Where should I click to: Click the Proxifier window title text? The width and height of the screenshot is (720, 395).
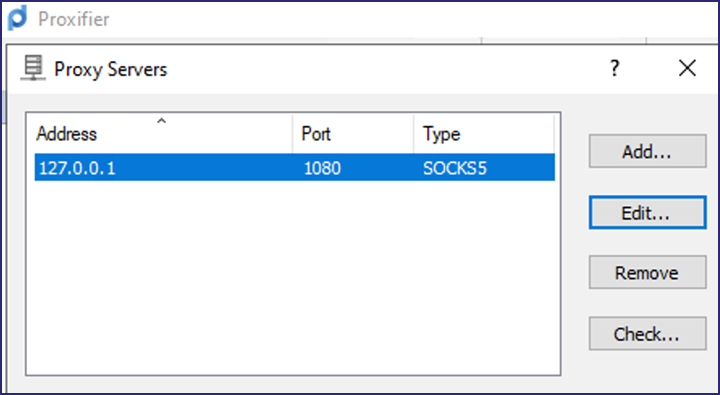pos(73,19)
